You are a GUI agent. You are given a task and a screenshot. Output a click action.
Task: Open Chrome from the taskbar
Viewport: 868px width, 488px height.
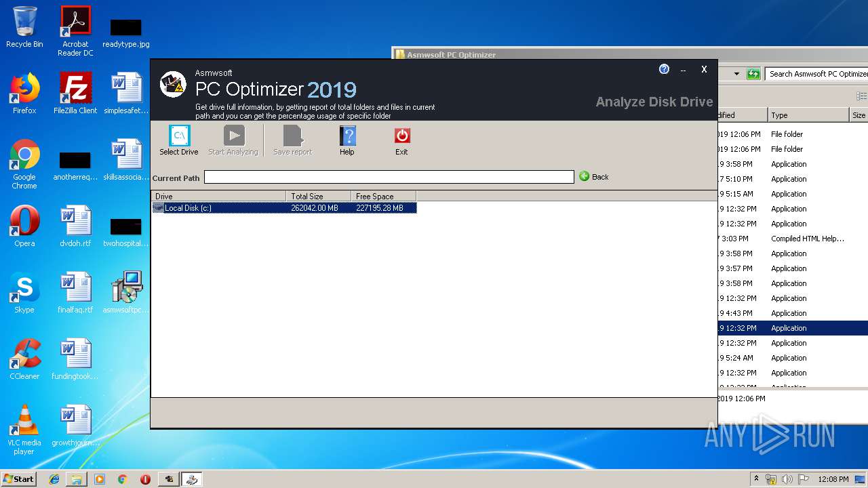pyautogui.click(x=122, y=479)
